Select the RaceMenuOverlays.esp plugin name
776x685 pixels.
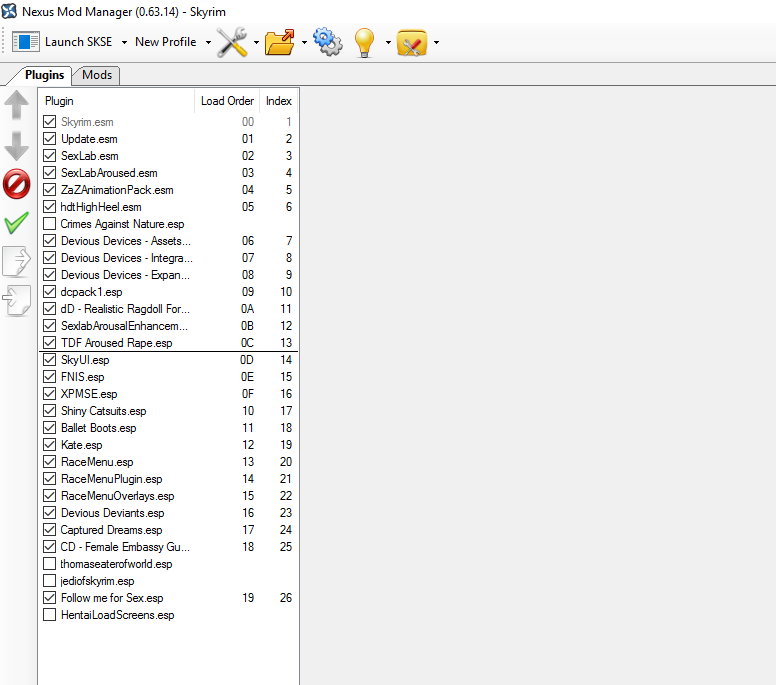[x=117, y=495]
